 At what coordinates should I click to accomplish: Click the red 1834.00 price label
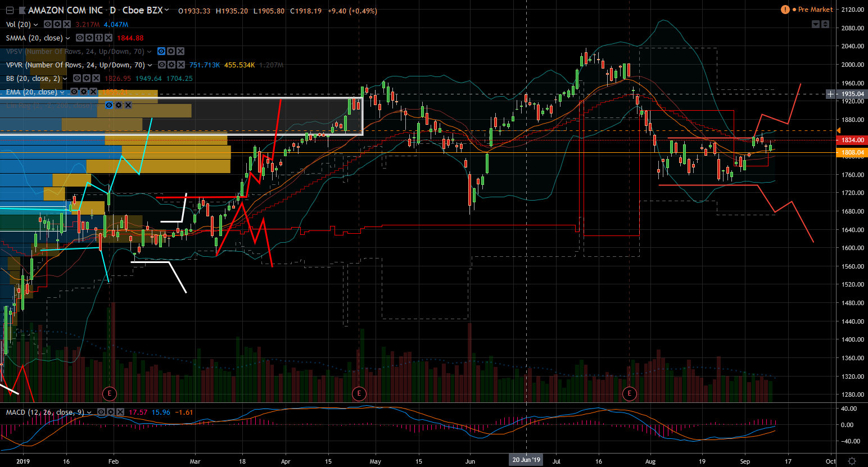coord(852,140)
